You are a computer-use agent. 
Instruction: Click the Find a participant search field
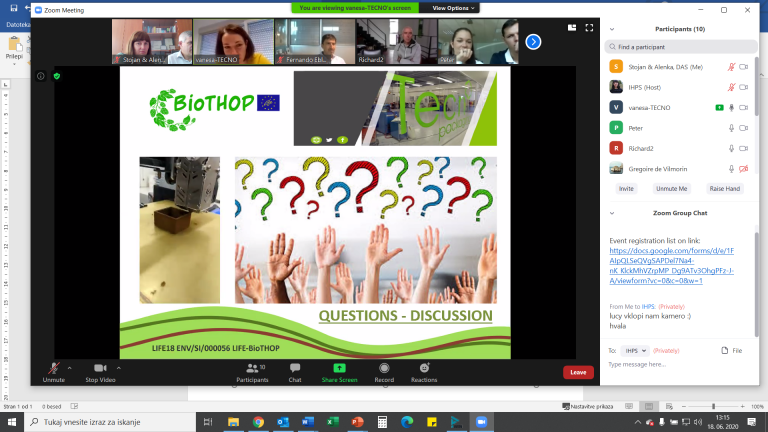681,47
